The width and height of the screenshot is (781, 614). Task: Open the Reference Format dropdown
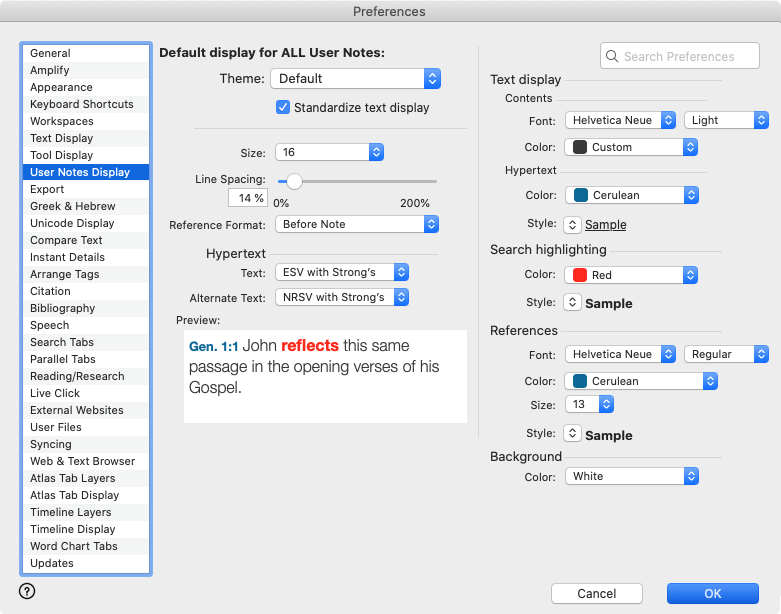coord(356,224)
